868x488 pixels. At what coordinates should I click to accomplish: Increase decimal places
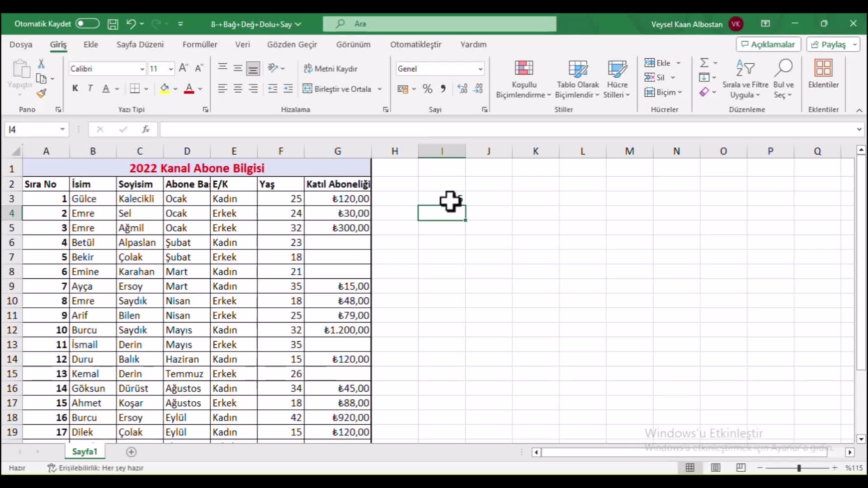(x=462, y=89)
